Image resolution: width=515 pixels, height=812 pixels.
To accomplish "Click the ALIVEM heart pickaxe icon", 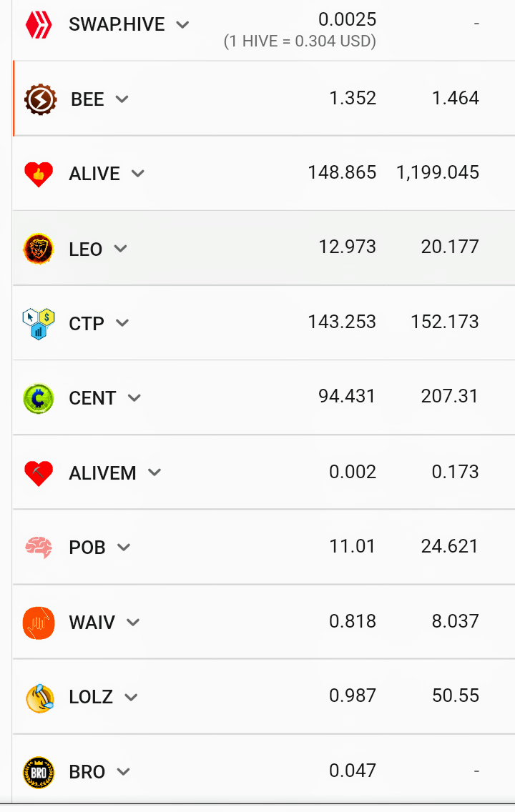I will [x=39, y=473].
